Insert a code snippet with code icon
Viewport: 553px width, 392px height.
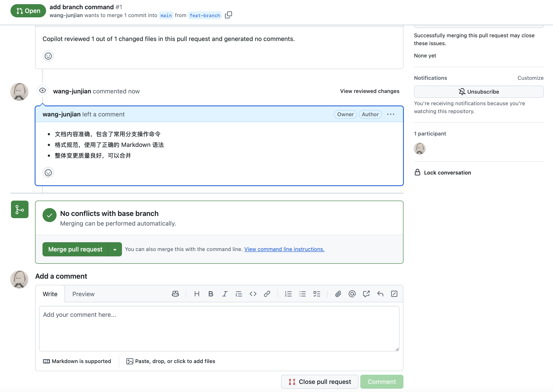click(x=253, y=294)
